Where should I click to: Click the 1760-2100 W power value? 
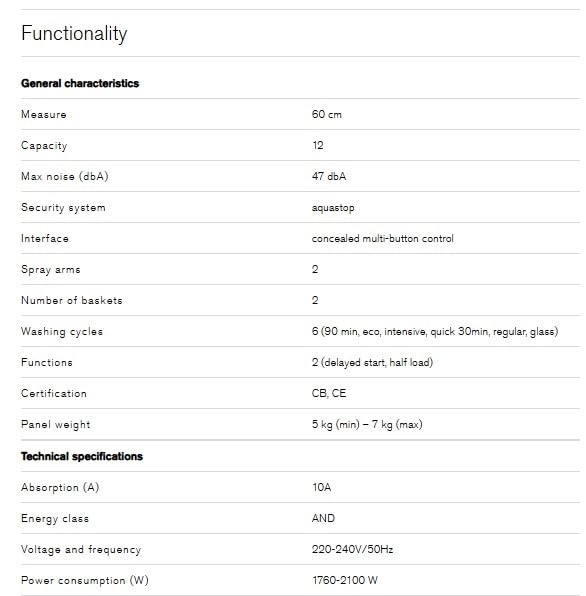[x=345, y=580]
